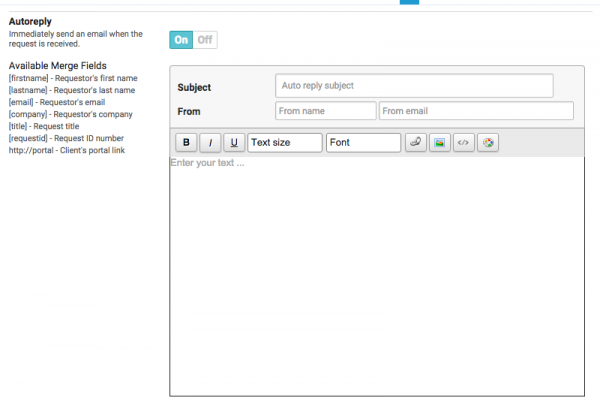Apply italic formatting with the I button
The width and height of the screenshot is (600, 413).
[x=210, y=142]
